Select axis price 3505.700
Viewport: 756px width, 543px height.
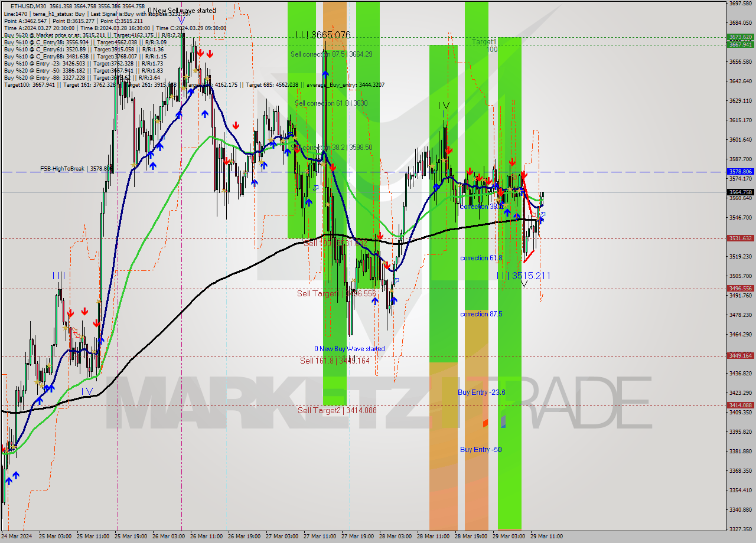coord(740,276)
